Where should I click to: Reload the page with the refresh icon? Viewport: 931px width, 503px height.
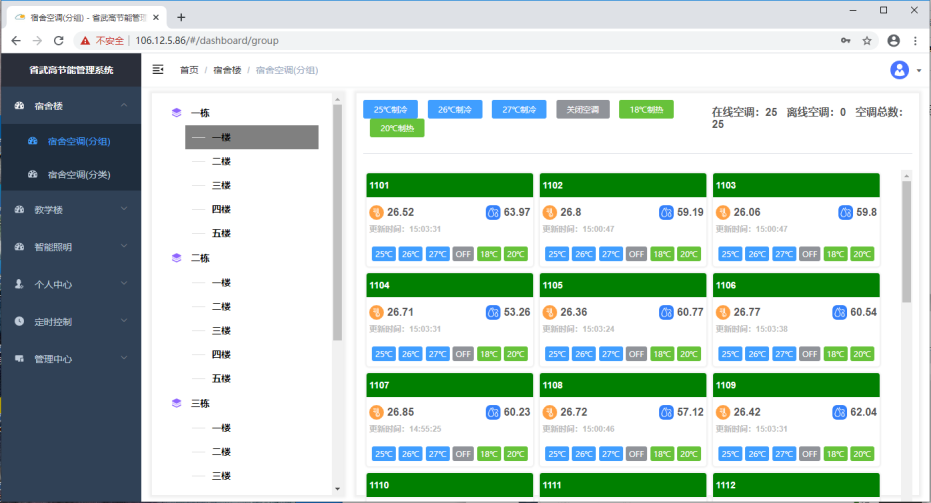(x=58, y=40)
